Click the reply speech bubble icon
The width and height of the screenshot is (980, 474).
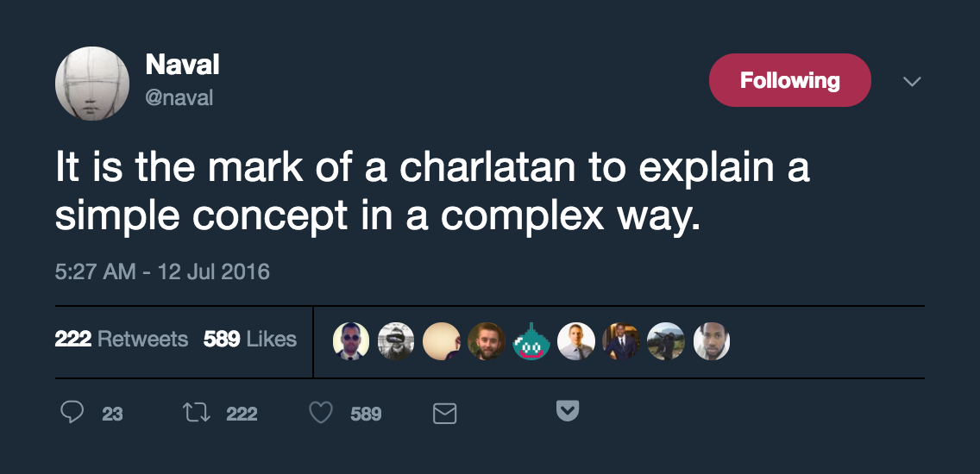click(x=72, y=413)
